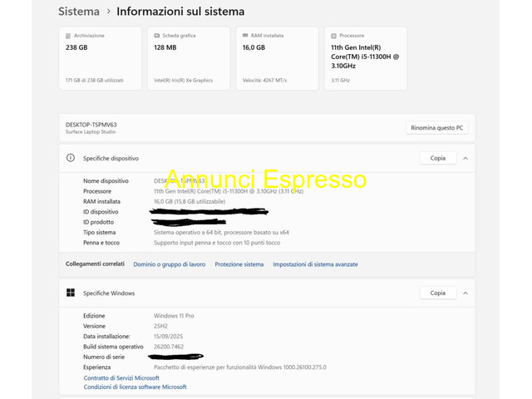Open Condizioni di licenza software Microsoft link

pyautogui.click(x=135, y=387)
